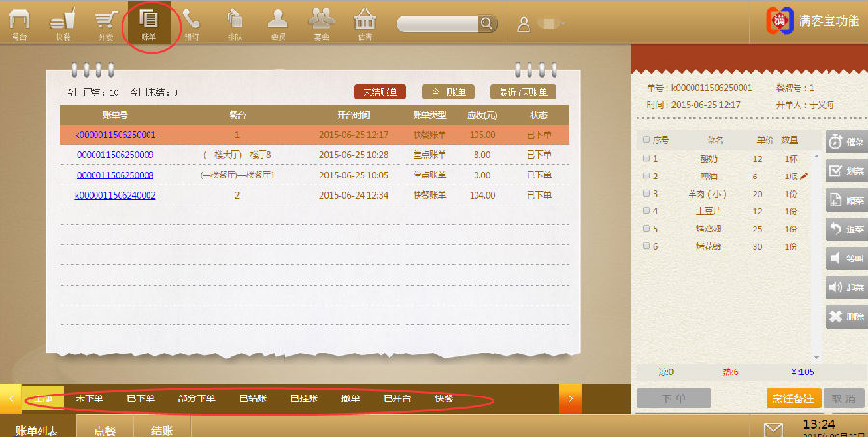Filter bills by 部分下单 status

(x=197, y=397)
